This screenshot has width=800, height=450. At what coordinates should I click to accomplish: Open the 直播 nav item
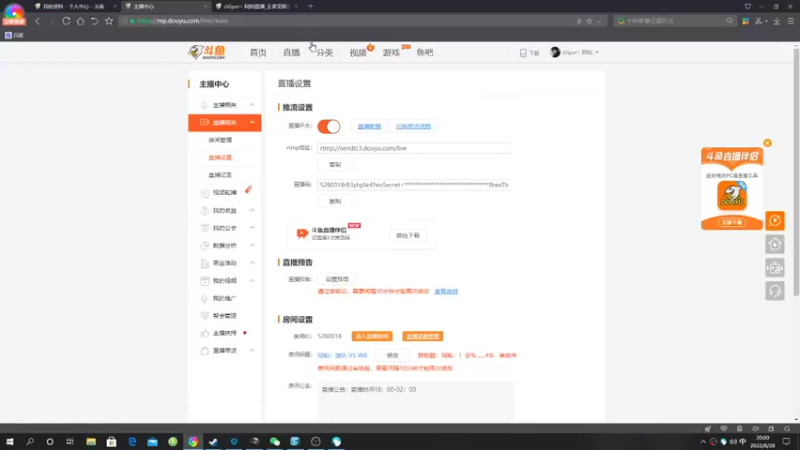pos(291,52)
